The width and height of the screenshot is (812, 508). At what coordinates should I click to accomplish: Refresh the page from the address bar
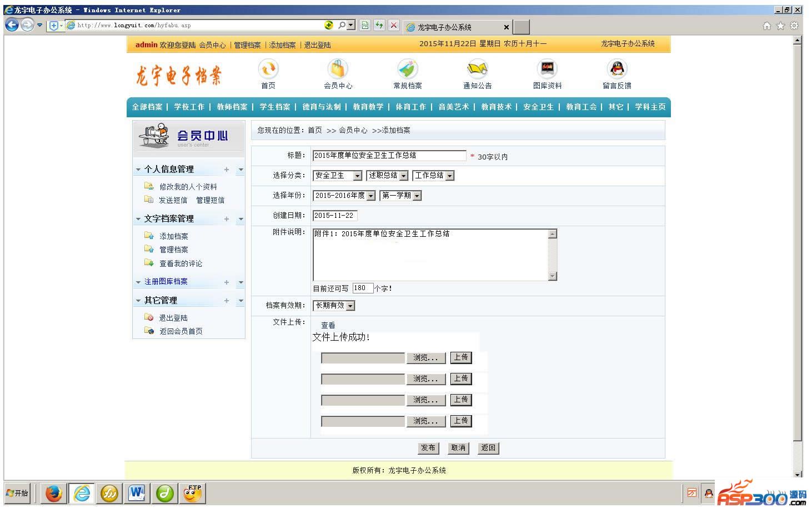379,25
